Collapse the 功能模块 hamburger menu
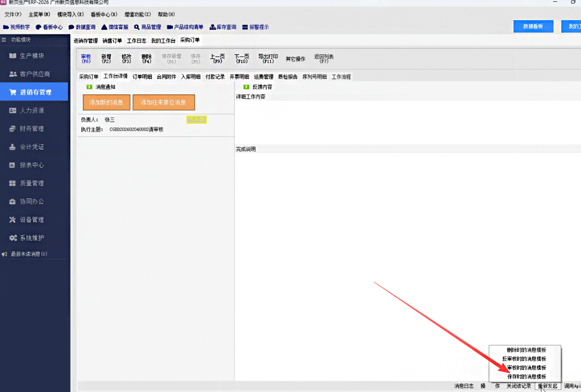581x392 pixels. 4,40
